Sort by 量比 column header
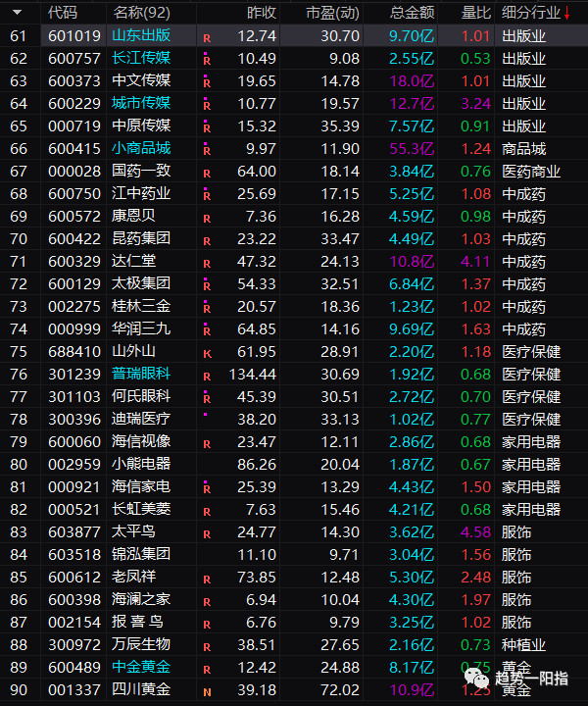588x706 pixels. [x=476, y=13]
